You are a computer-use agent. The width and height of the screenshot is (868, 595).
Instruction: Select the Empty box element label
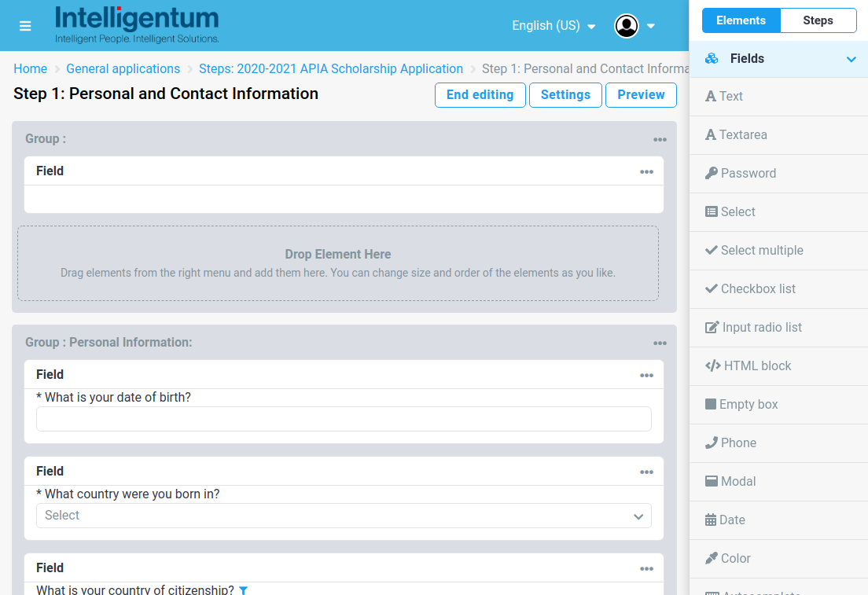click(x=749, y=405)
